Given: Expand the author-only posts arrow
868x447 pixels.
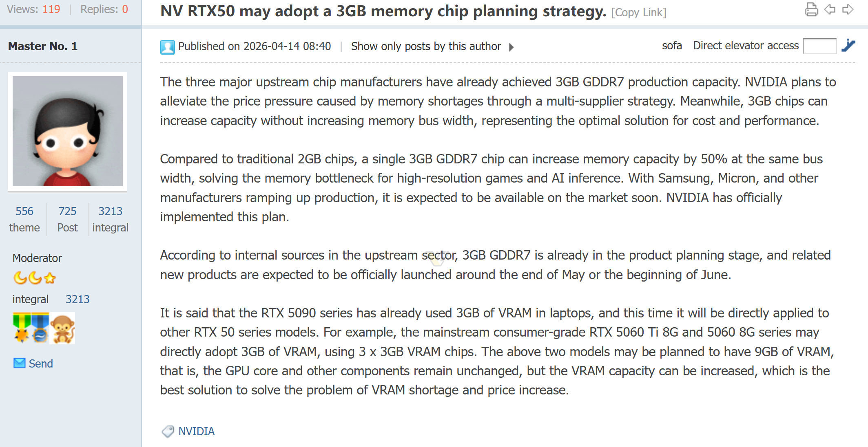Looking at the screenshot, I should pos(512,46).
